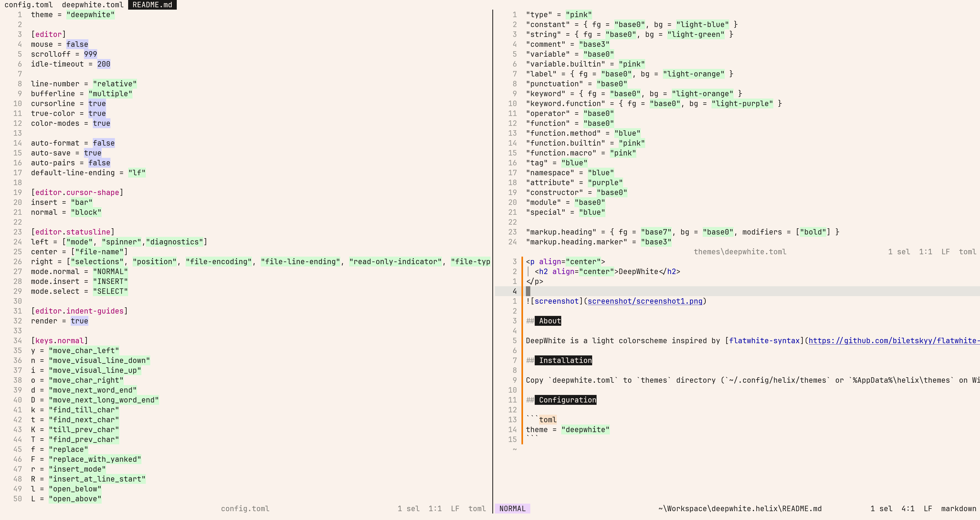Click the false value of mouse setting
980x520 pixels.
[77, 44]
